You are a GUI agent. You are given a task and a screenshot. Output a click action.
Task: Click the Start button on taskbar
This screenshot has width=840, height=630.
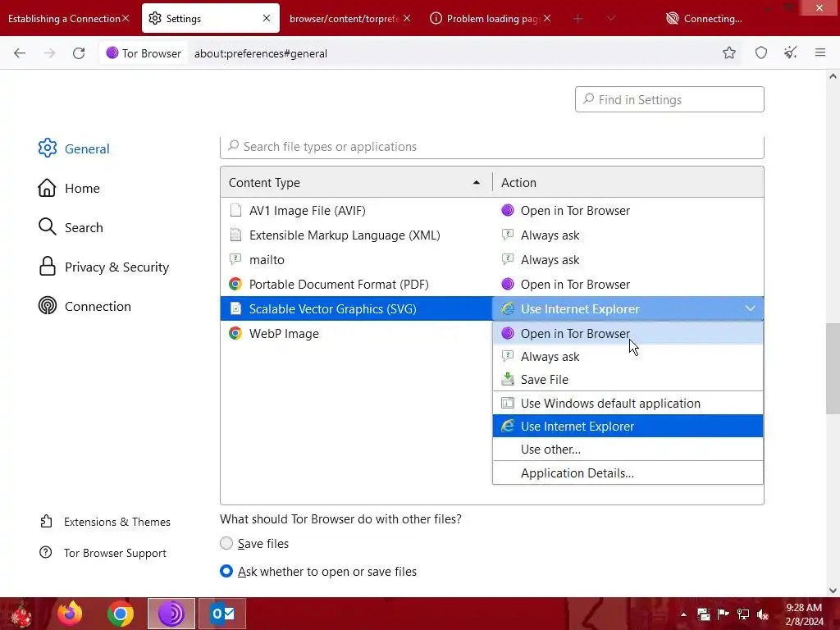coord(21,614)
